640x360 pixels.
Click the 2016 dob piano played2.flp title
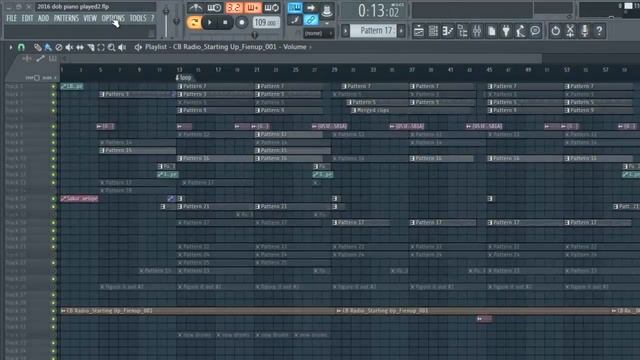click(73, 7)
